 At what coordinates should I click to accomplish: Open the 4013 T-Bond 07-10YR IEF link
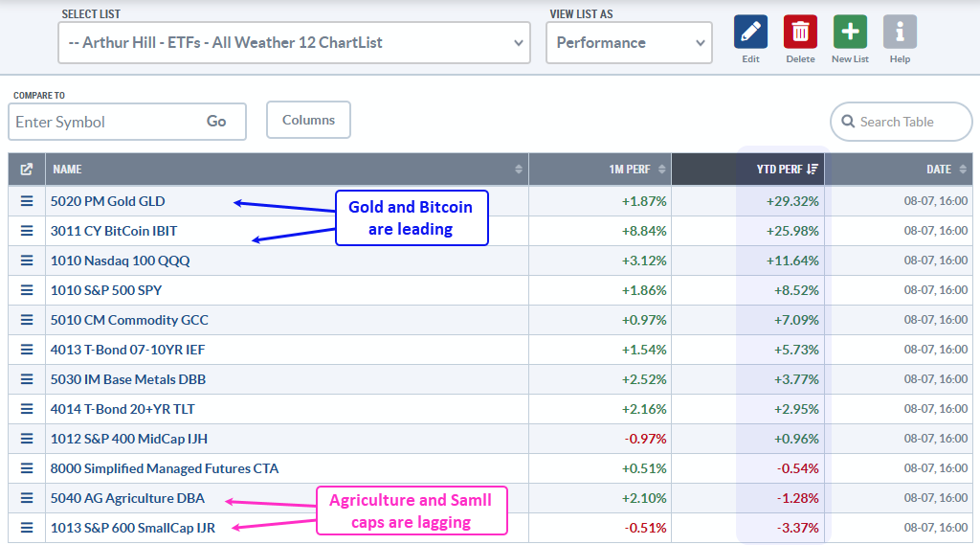[127, 350]
